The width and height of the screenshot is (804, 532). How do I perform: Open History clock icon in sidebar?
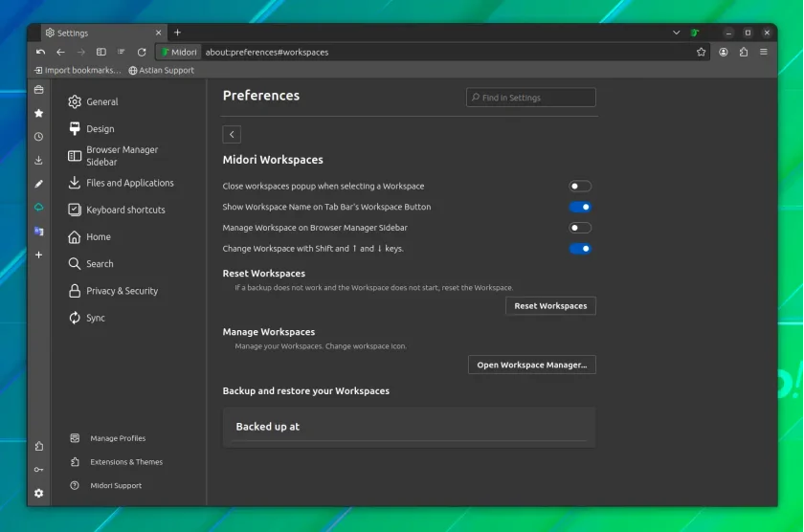coord(38,137)
